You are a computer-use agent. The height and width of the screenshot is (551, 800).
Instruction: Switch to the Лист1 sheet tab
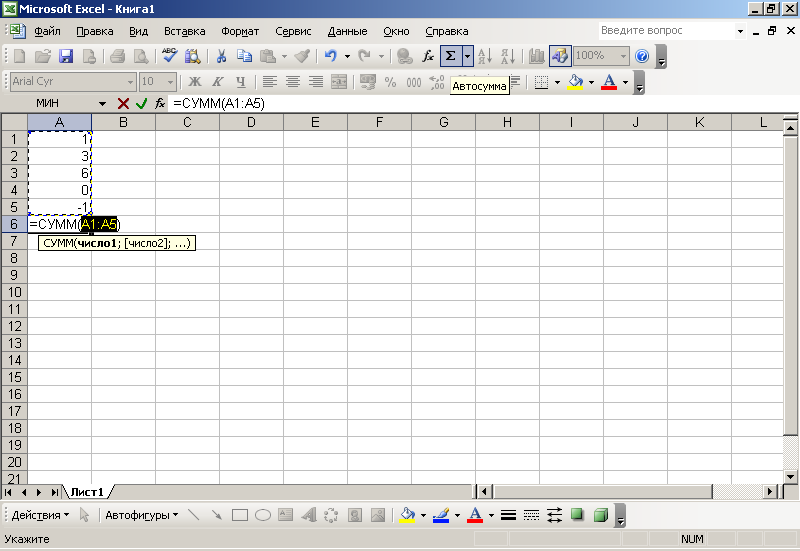tap(87, 492)
